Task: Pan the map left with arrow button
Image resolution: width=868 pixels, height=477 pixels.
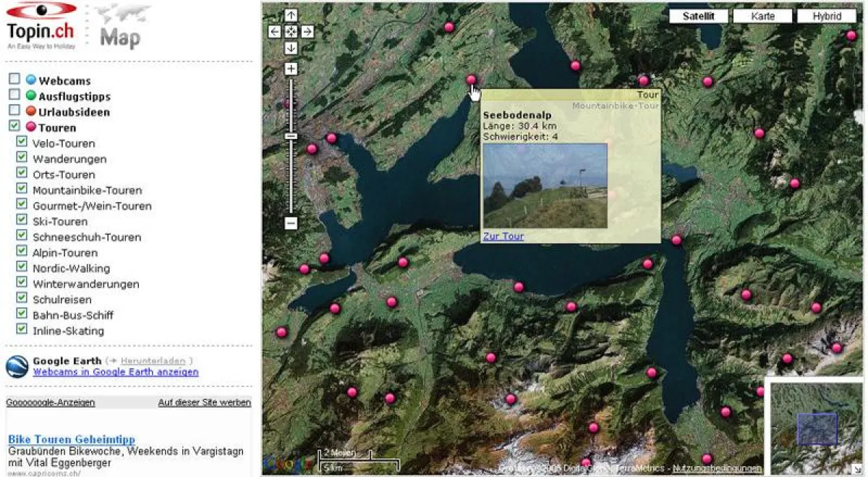Action: (x=275, y=31)
